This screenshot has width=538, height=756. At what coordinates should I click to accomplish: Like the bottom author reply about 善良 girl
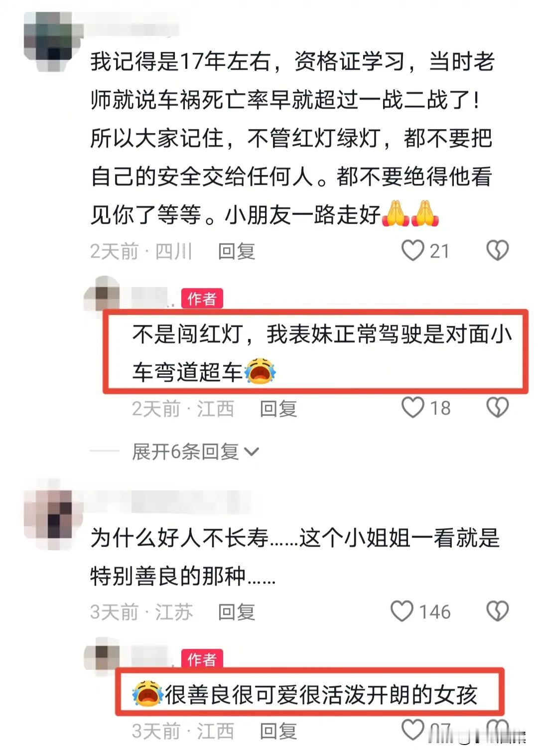[413, 730]
